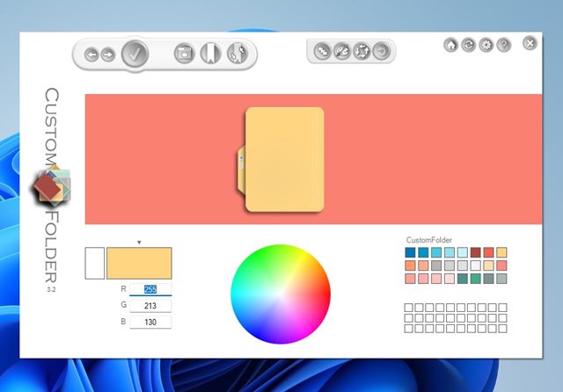
Task: Click the R value field showing 255
Action: coord(150,289)
